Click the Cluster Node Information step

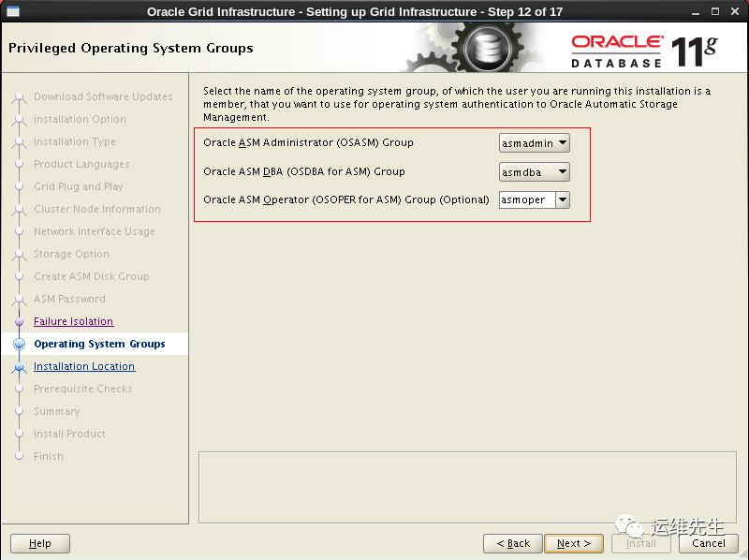(97, 209)
